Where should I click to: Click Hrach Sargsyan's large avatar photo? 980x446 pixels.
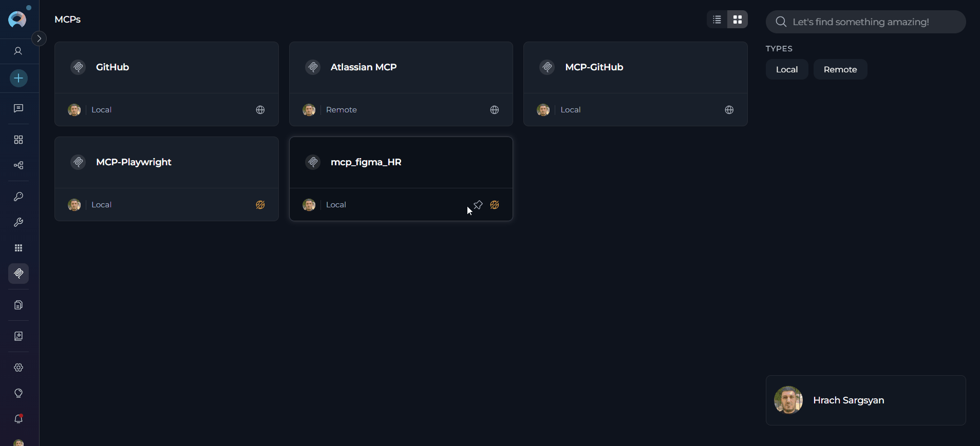pyautogui.click(x=788, y=400)
